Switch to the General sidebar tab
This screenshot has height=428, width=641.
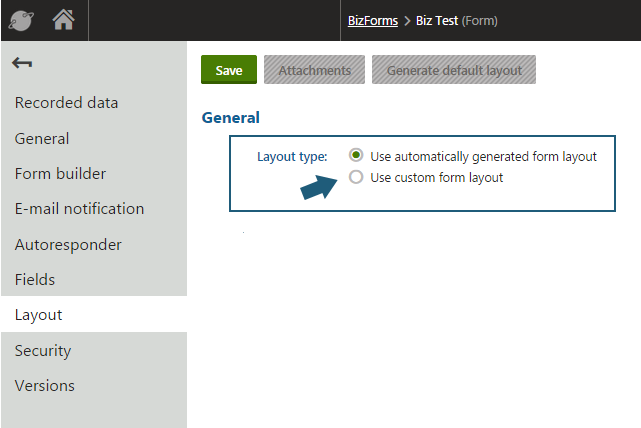point(42,139)
